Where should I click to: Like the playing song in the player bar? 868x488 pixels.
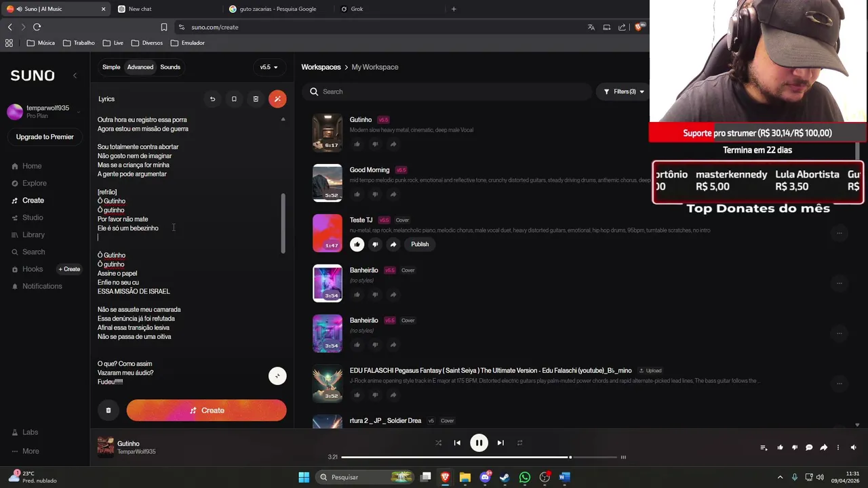(x=780, y=447)
